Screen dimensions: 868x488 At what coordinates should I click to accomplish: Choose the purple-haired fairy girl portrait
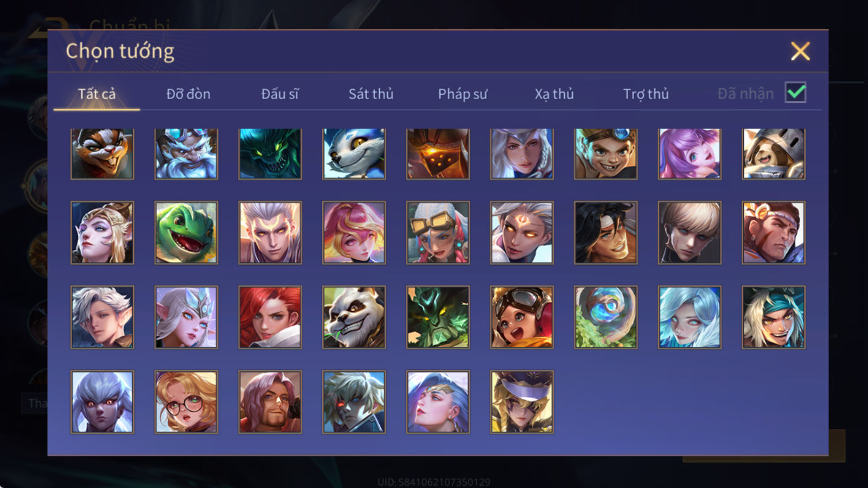tap(690, 154)
